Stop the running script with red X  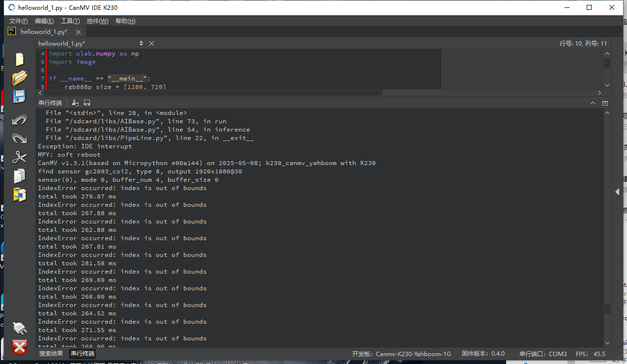[x=19, y=347]
